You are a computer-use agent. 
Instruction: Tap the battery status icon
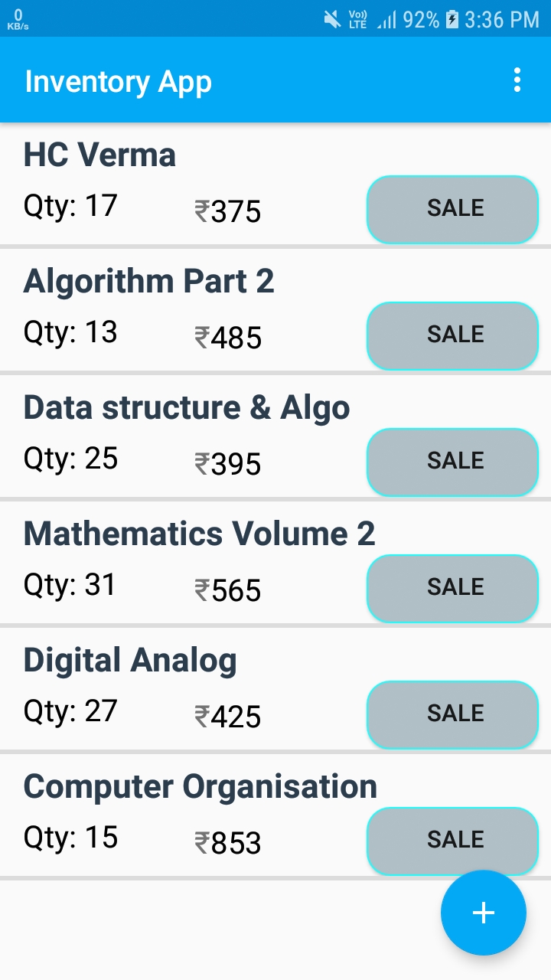pos(452,19)
